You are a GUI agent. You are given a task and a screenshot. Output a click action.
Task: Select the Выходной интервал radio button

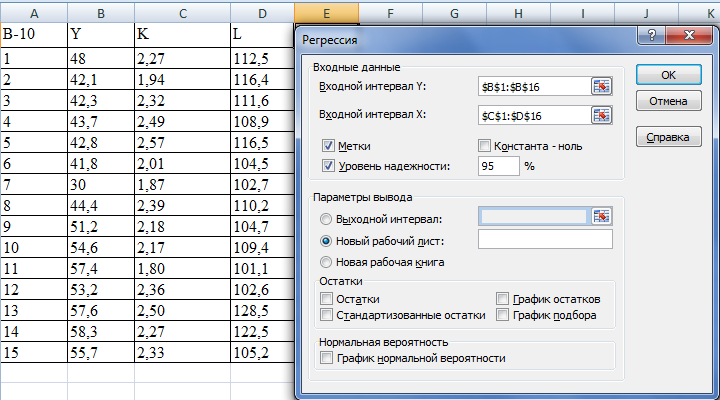tap(326, 220)
